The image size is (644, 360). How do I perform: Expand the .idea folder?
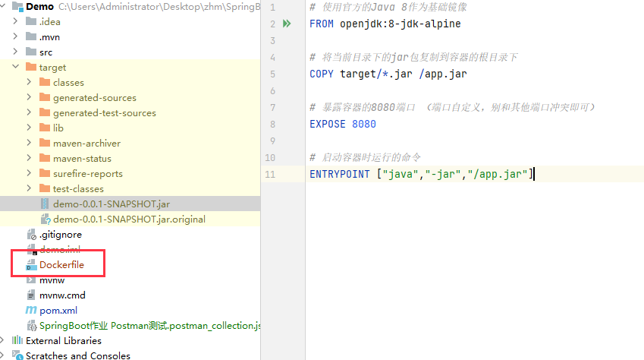(15, 21)
